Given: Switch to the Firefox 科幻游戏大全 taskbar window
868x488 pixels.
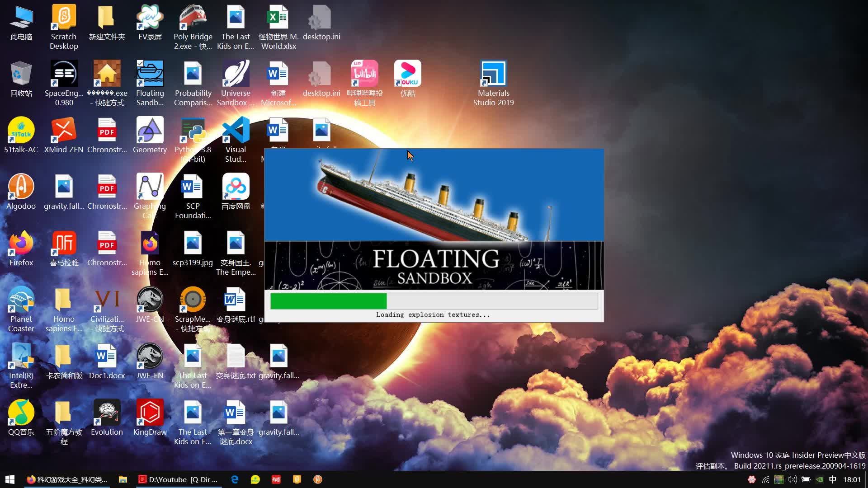Looking at the screenshot, I should [66, 479].
